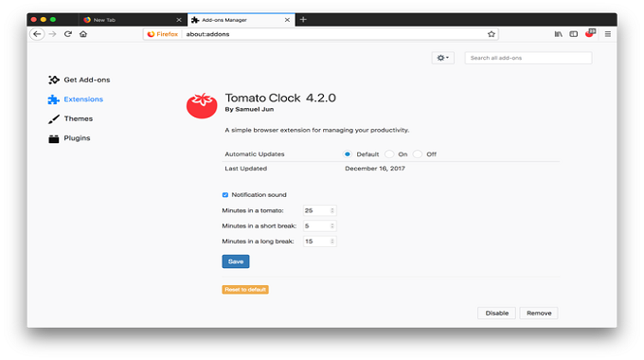Open the hamburger application menu

pyautogui.click(x=608, y=34)
